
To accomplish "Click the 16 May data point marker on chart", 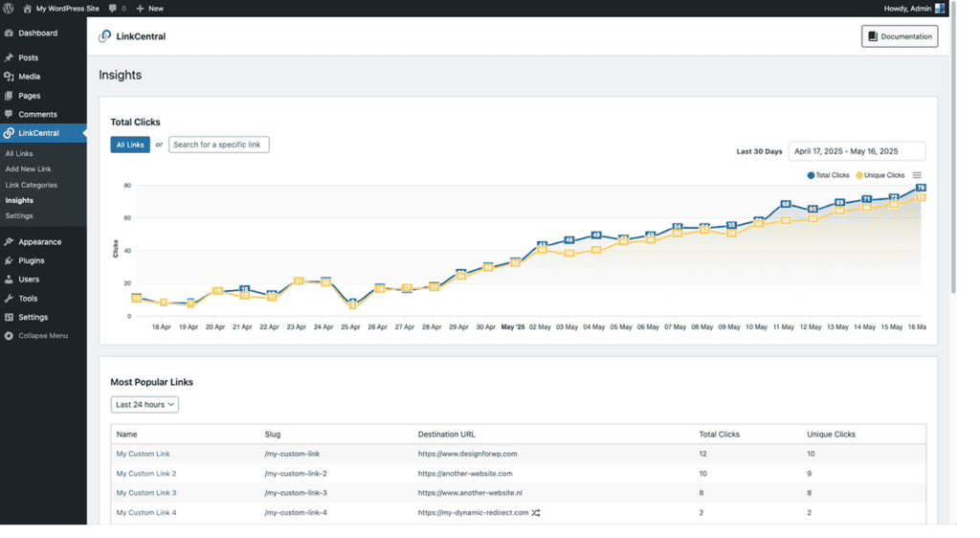I will coord(921,188).
